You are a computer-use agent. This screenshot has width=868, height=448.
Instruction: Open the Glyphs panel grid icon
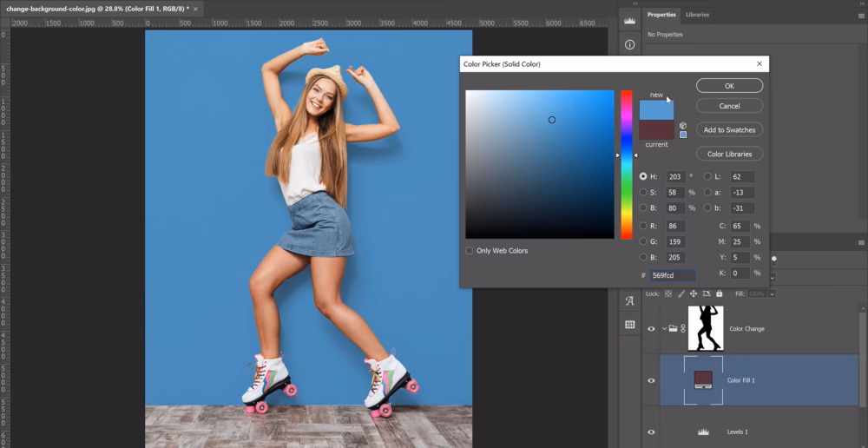pos(629,325)
